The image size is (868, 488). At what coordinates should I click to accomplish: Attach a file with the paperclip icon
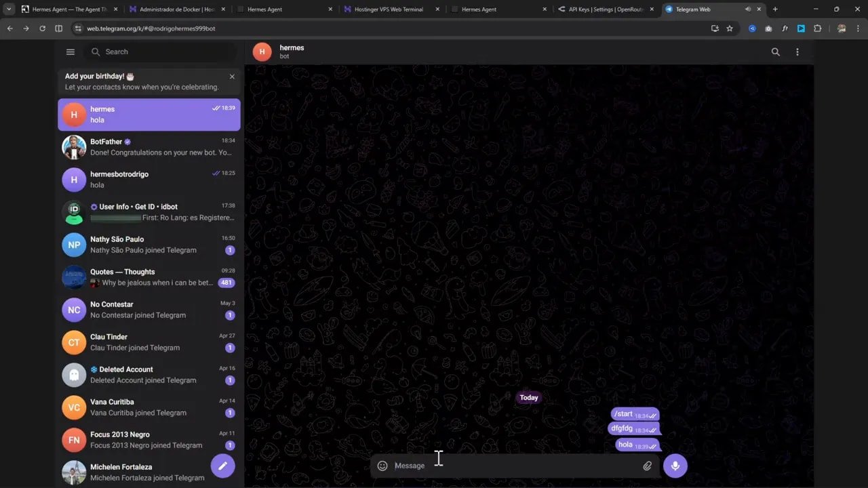648,466
